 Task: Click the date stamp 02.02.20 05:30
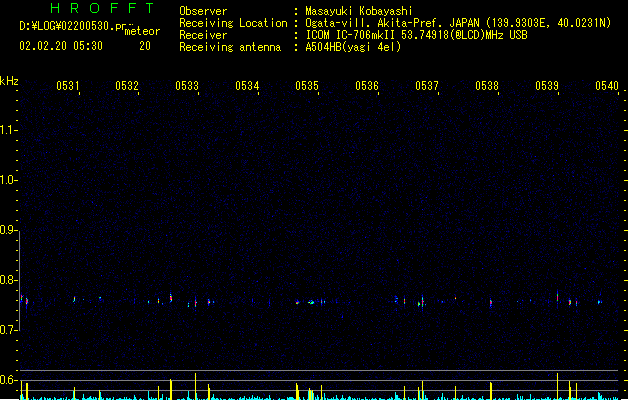coord(61,46)
